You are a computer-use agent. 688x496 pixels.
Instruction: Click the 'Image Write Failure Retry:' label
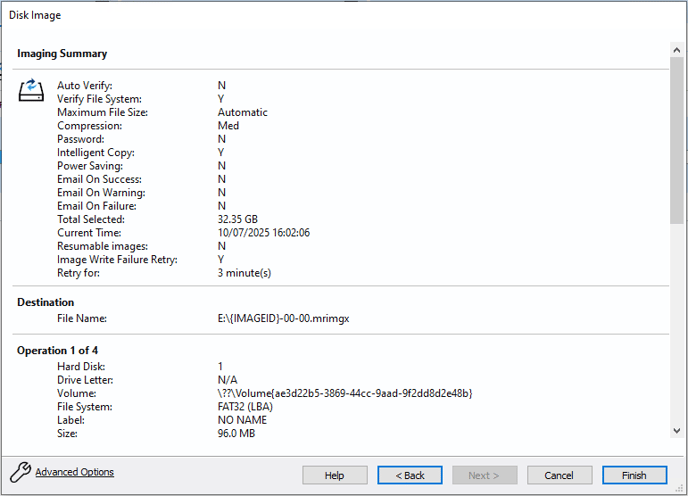click(117, 259)
